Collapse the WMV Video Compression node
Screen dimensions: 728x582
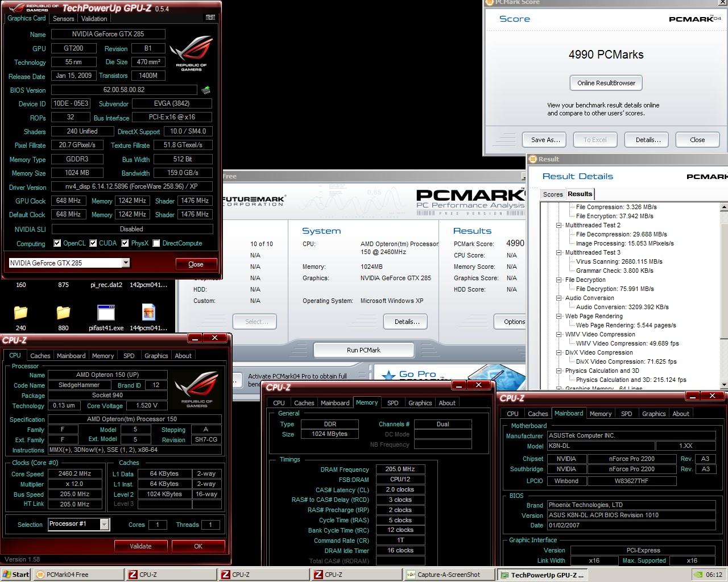(x=559, y=334)
